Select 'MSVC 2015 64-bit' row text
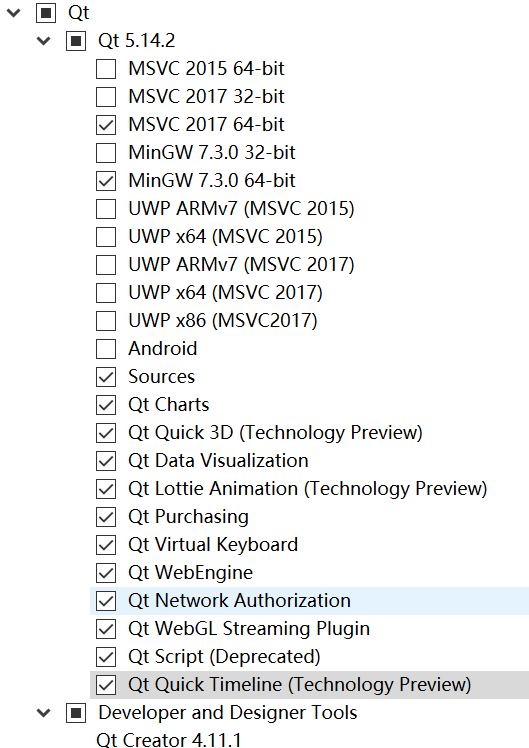This screenshot has width=529, height=748. pyautogui.click(x=207, y=69)
